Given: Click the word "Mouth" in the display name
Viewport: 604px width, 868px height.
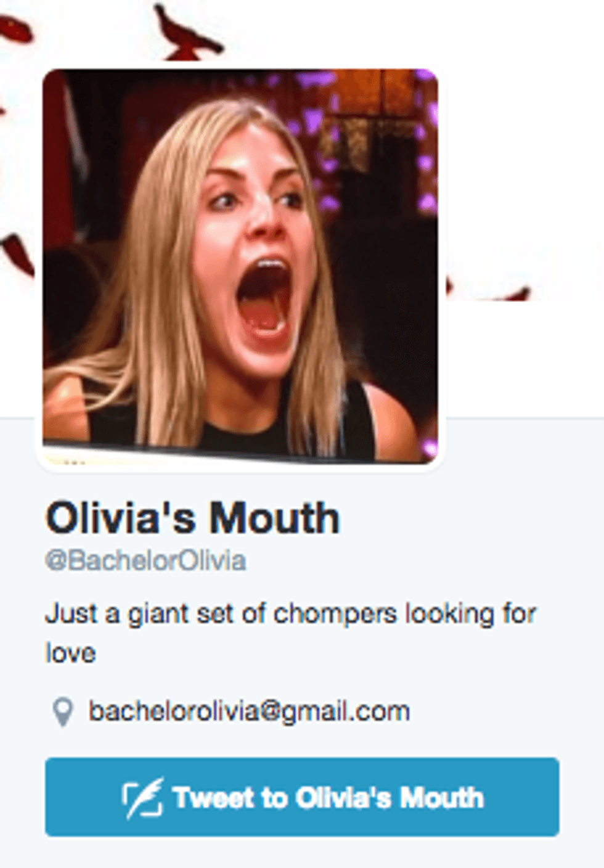Looking at the screenshot, I should (x=274, y=518).
